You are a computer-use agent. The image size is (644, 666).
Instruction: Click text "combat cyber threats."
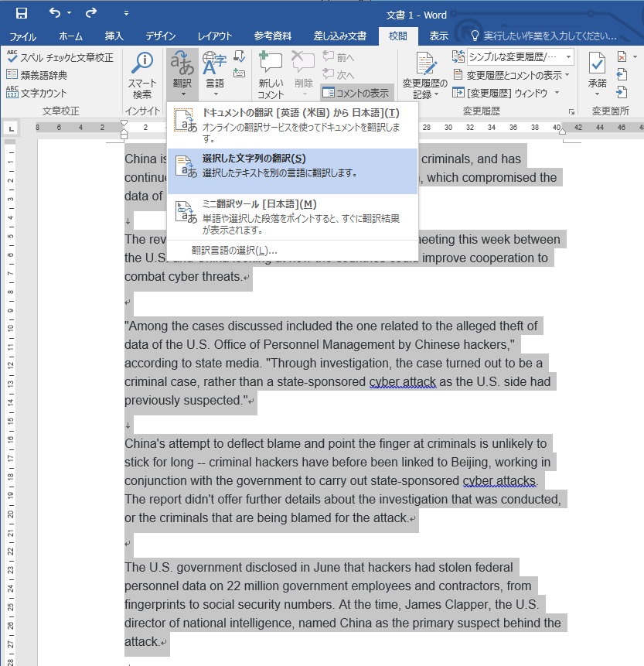point(183,276)
